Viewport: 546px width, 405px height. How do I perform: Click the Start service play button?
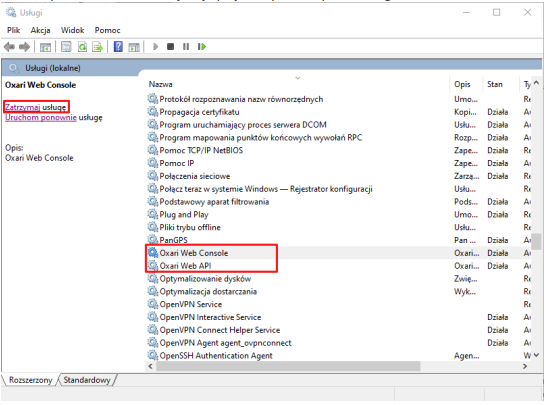tap(156, 47)
